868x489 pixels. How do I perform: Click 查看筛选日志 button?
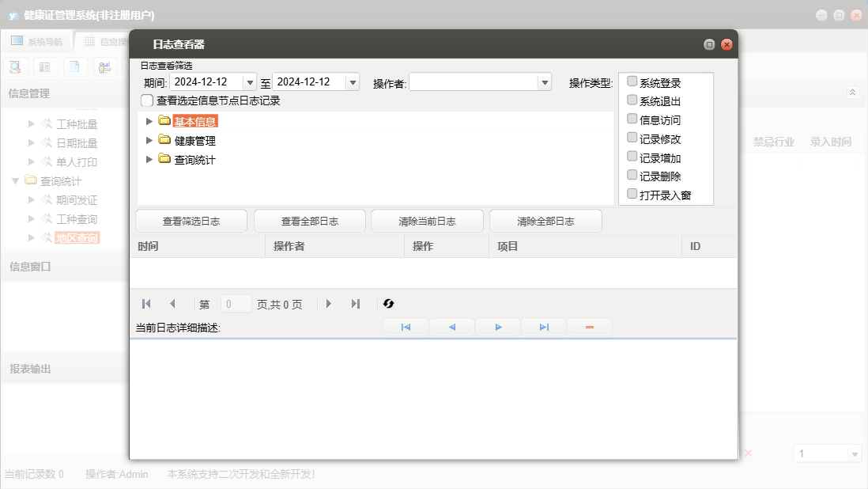(191, 221)
